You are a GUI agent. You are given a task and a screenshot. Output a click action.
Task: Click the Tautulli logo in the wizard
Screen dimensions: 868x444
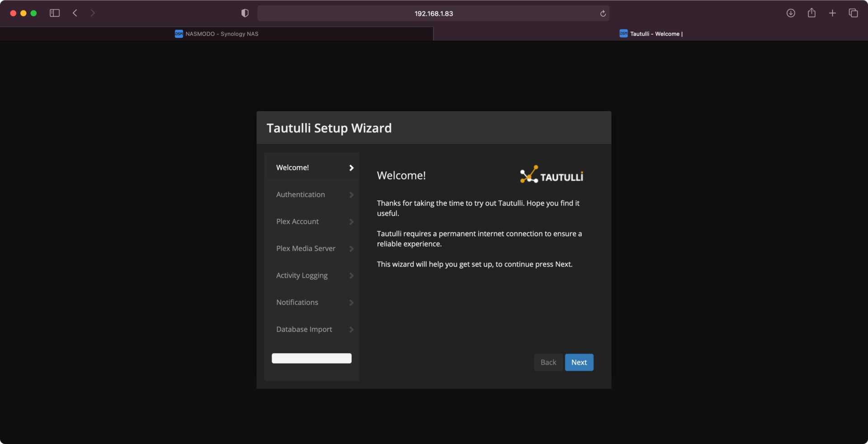pos(551,175)
